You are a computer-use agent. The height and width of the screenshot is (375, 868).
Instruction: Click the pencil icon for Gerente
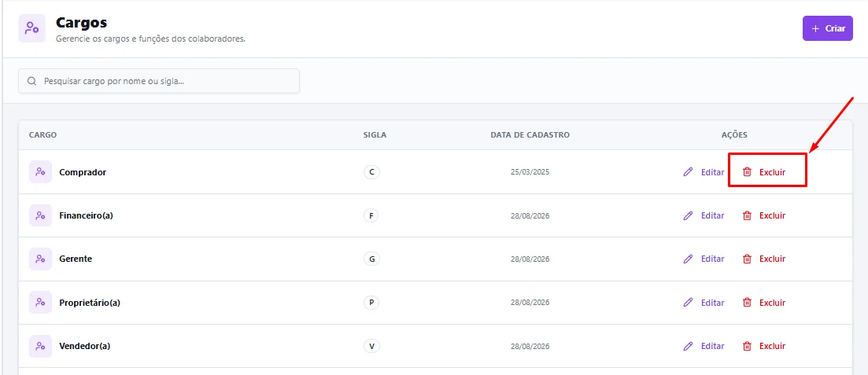[x=688, y=259]
